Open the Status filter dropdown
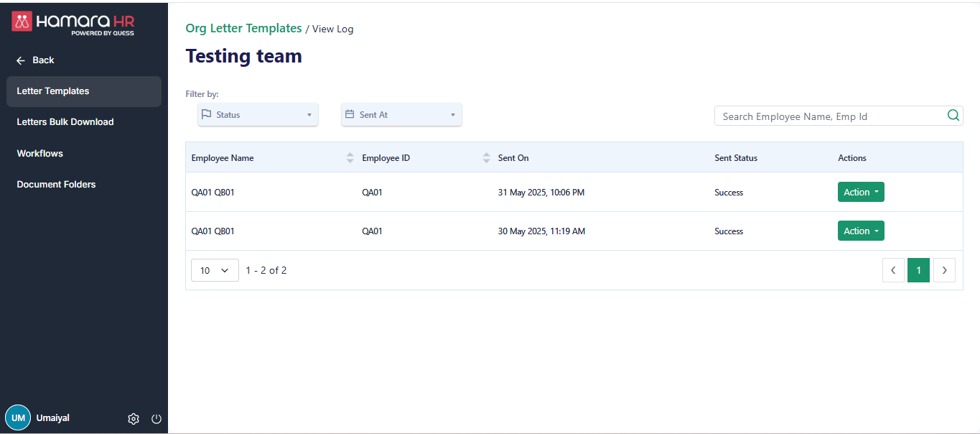Image resolution: width=980 pixels, height=434 pixels. pyautogui.click(x=258, y=115)
